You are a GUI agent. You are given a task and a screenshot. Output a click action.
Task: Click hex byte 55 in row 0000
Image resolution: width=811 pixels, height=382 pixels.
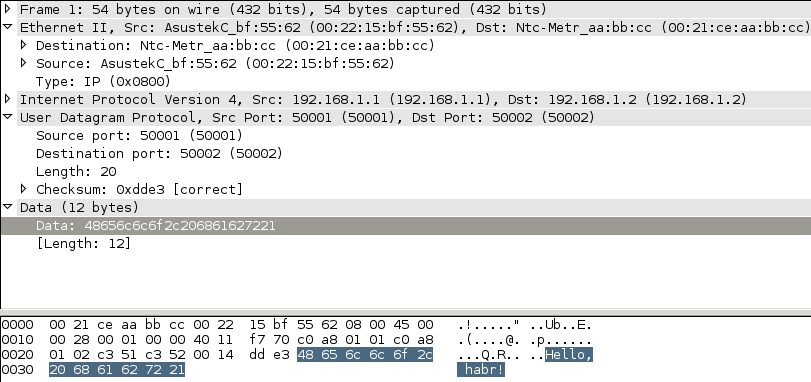305,325
